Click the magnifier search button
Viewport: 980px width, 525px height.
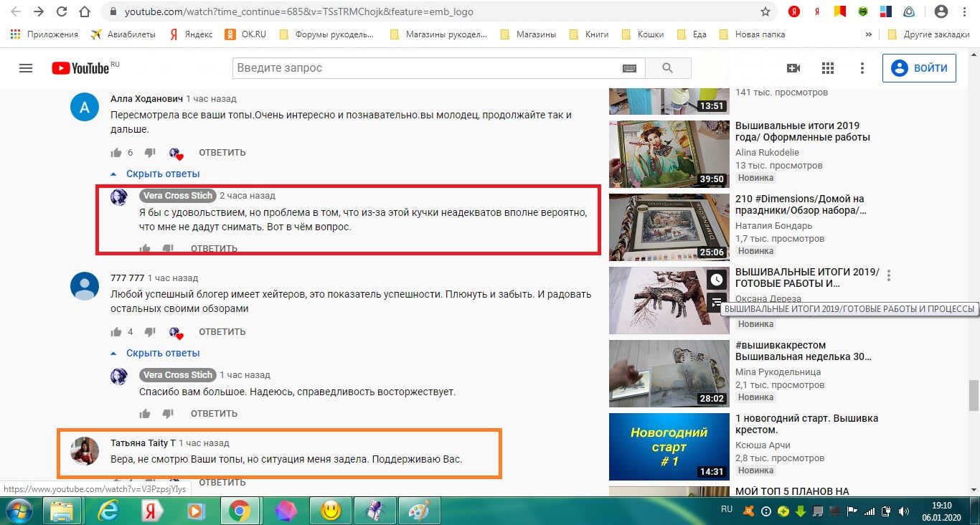point(668,68)
